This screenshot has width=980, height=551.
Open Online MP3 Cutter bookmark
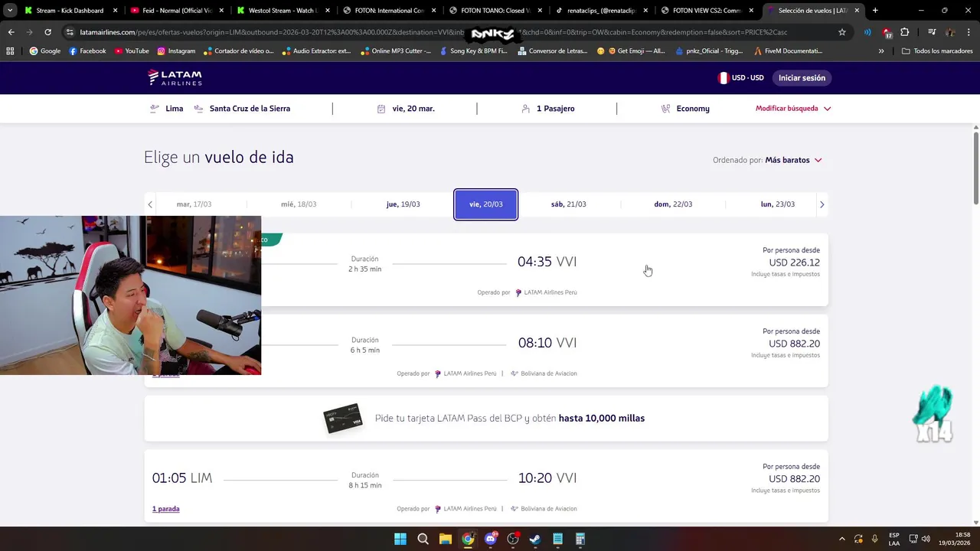pos(395,51)
